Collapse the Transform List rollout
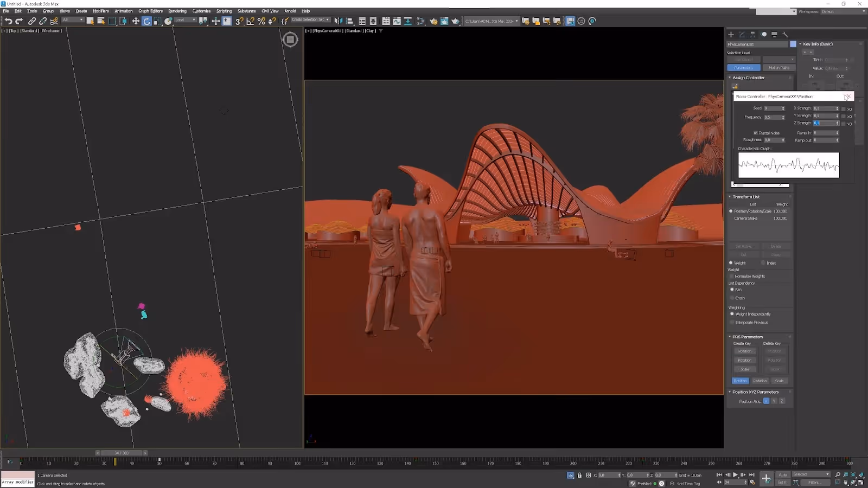 [730, 197]
